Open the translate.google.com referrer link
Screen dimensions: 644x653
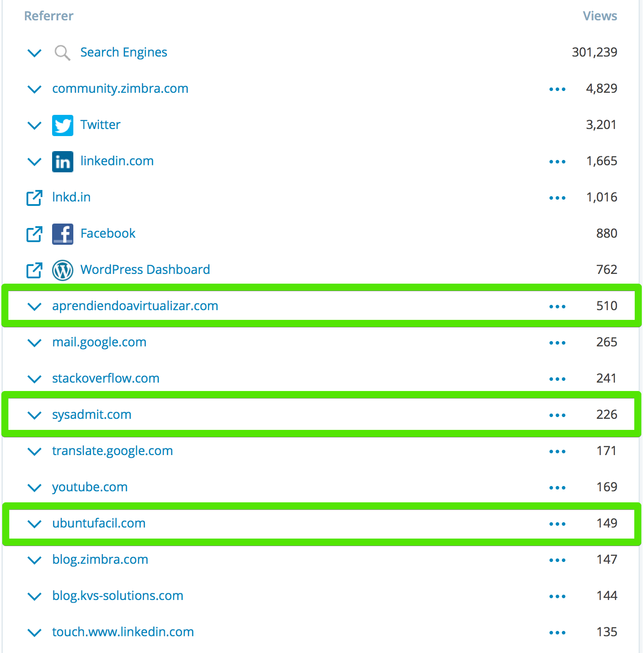click(113, 451)
